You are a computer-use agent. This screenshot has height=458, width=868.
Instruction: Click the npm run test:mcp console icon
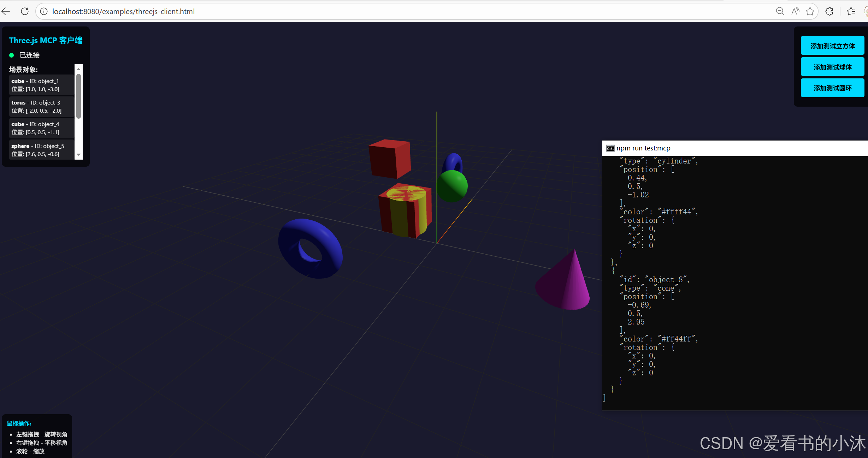click(x=610, y=148)
